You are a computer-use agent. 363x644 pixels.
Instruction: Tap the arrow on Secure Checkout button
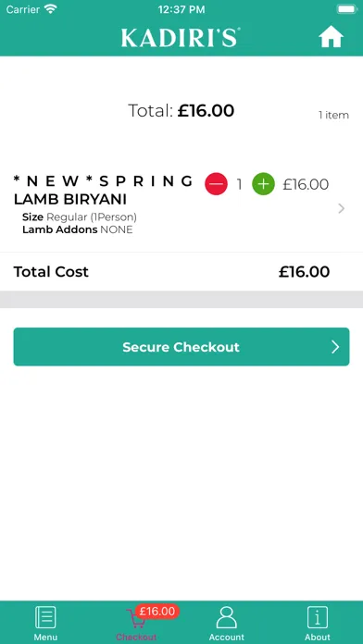pyautogui.click(x=335, y=347)
